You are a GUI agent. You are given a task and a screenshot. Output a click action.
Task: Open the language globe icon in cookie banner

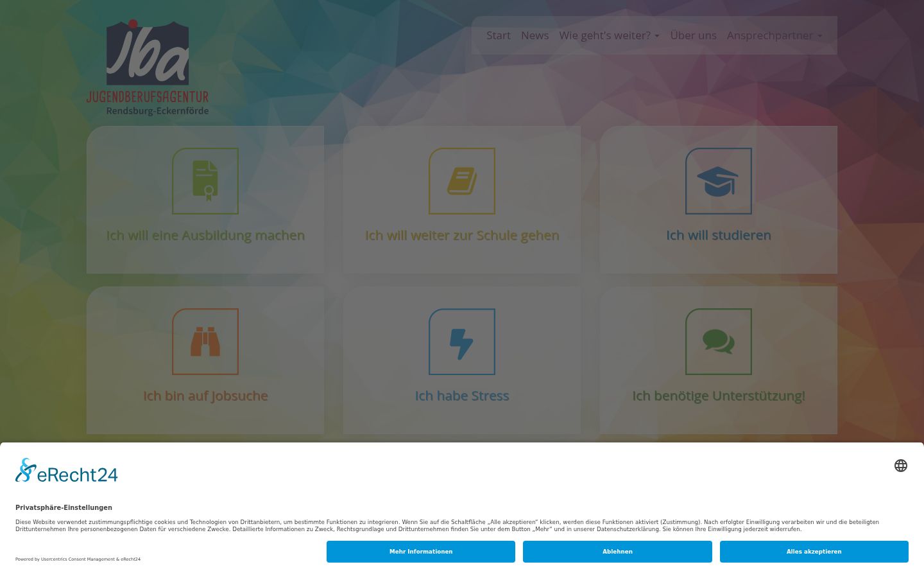pos(901,466)
